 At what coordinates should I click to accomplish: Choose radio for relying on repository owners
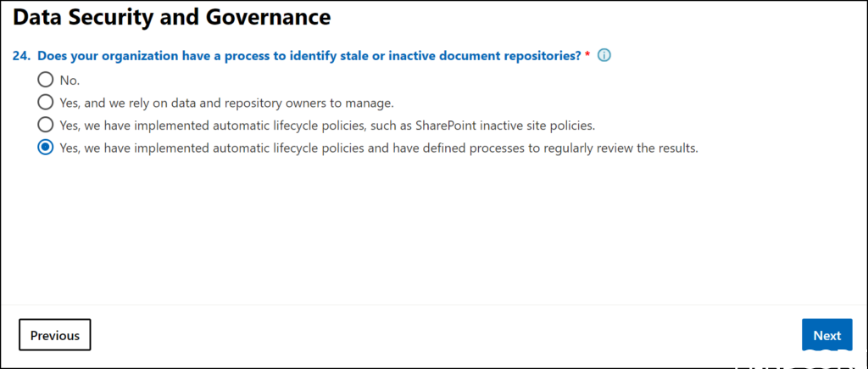pyautogui.click(x=45, y=103)
